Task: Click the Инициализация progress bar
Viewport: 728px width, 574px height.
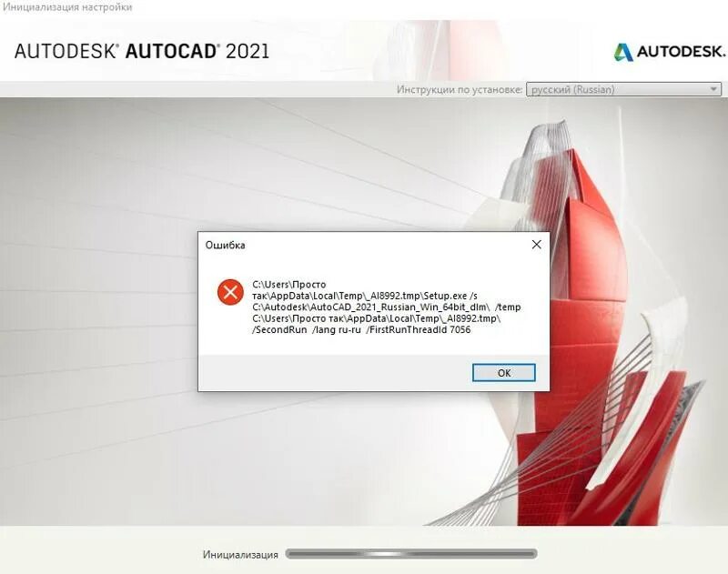Action: (411, 554)
